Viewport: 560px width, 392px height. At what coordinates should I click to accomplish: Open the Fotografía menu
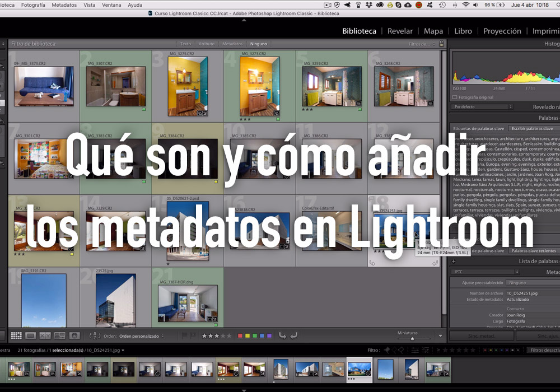click(x=33, y=5)
